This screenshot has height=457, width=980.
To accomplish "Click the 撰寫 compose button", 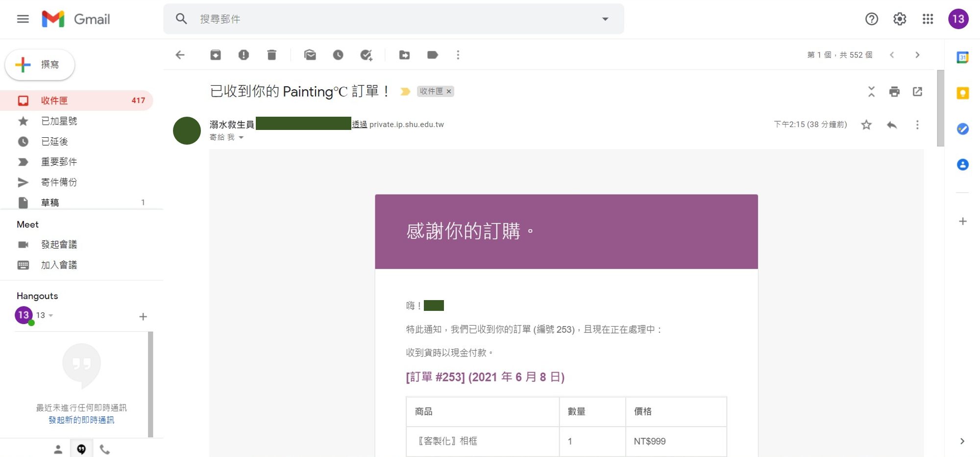I will tap(40, 65).
